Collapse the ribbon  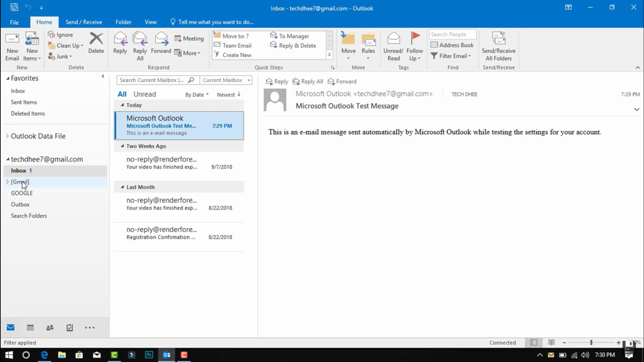click(x=638, y=67)
